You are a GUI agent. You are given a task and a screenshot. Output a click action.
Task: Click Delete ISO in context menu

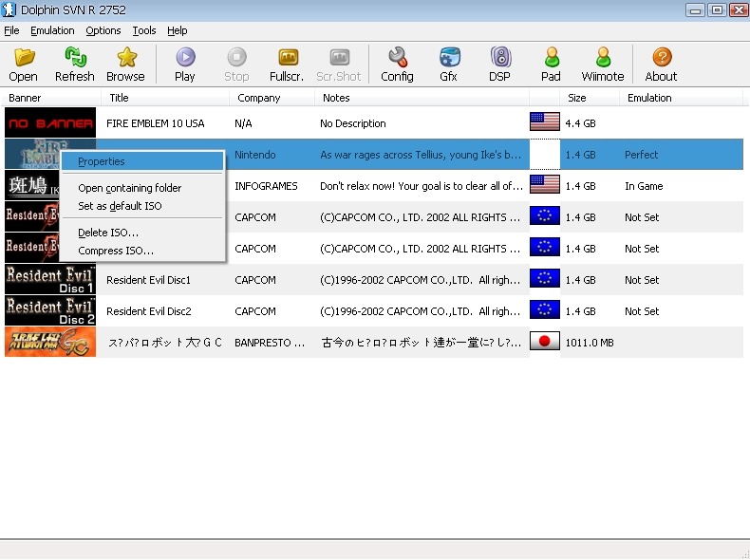point(108,233)
